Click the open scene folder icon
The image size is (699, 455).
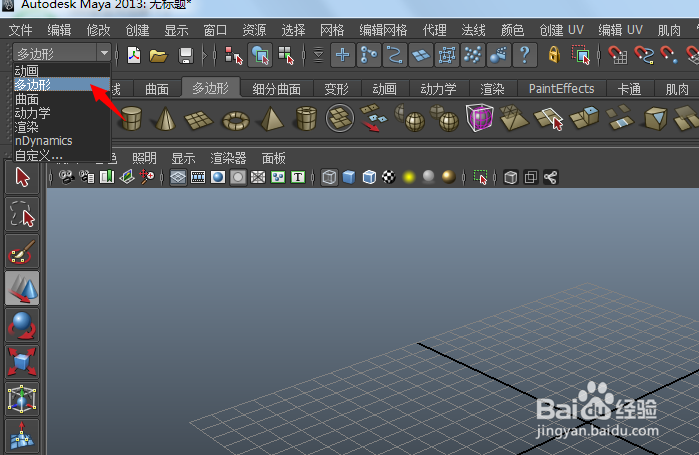click(158, 56)
